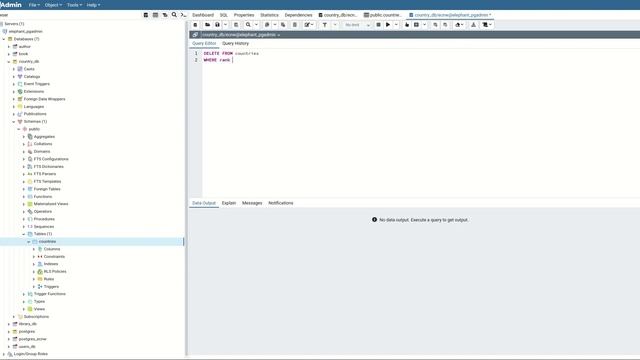
Task: Open the Edit pencil dropdown in query toolbar
Action: tap(309, 25)
